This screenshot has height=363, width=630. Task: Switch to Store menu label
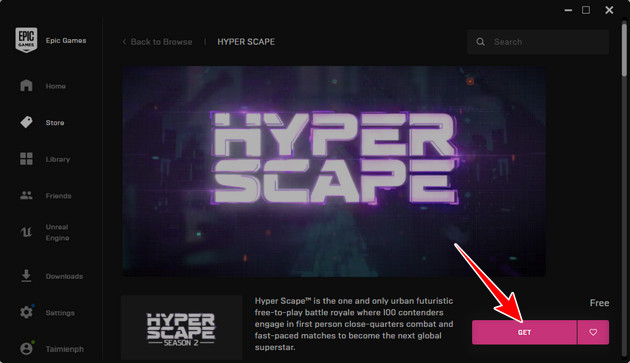coord(55,123)
